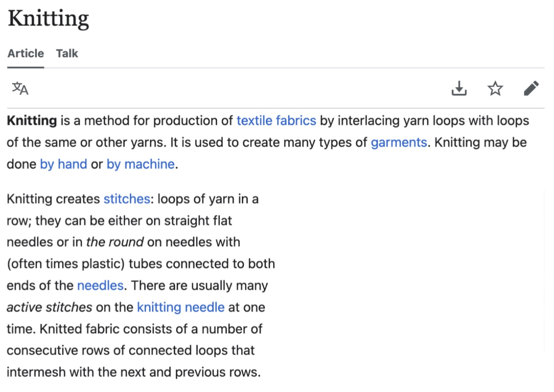Click the bold Knitting word in intro

click(x=32, y=120)
